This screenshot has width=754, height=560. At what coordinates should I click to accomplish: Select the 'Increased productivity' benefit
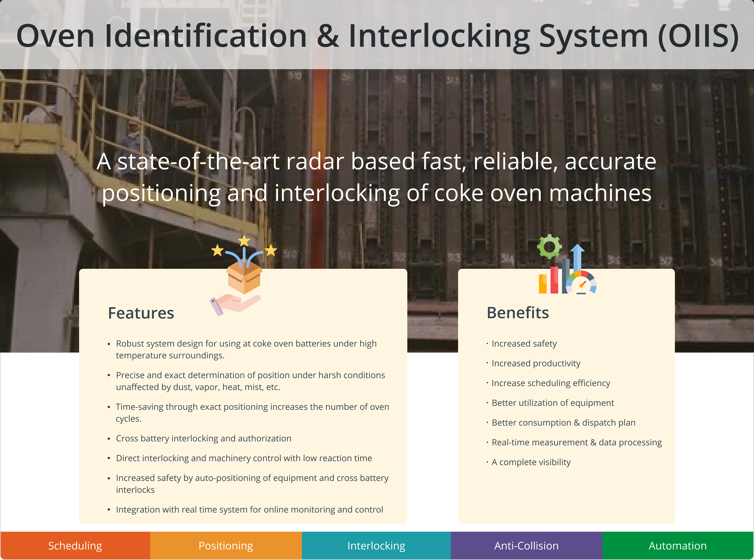tap(536, 363)
